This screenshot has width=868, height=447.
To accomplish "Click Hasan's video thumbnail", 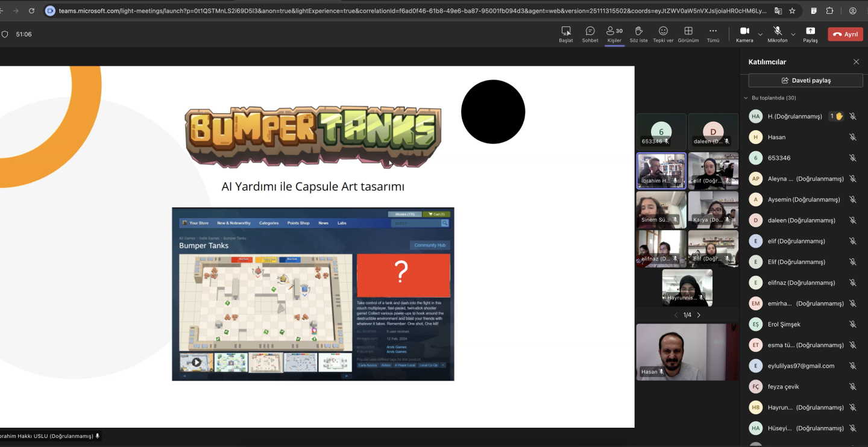I will point(687,352).
